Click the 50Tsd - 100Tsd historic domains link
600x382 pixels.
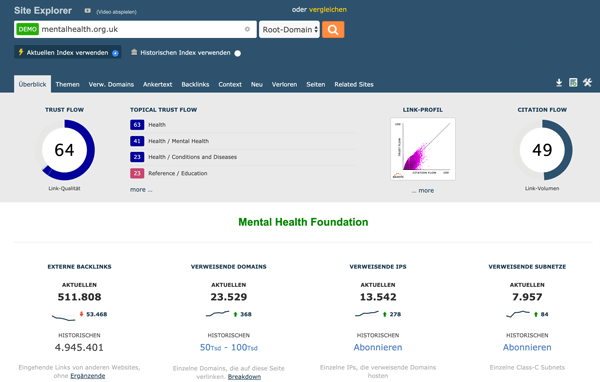point(228,348)
